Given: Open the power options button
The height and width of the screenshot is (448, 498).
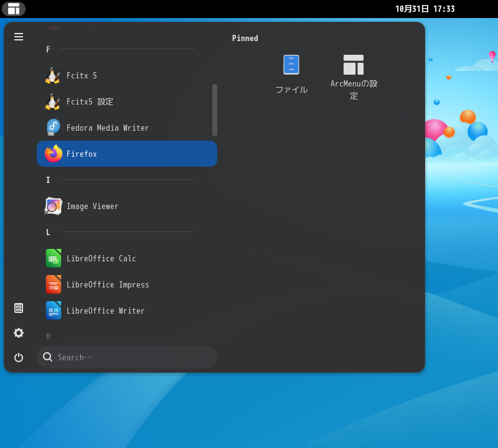Looking at the screenshot, I should pyautogui.click(x=19, y=358).
